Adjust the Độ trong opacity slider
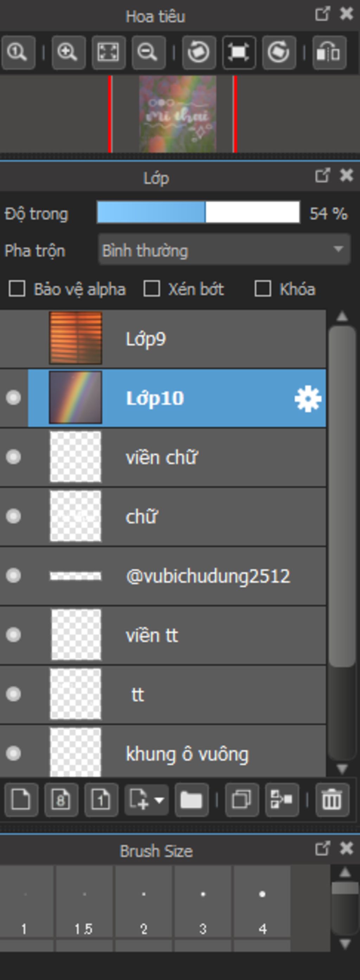This screenshot has width=360, height=980. pyautogui.click(x=198, y=213)
